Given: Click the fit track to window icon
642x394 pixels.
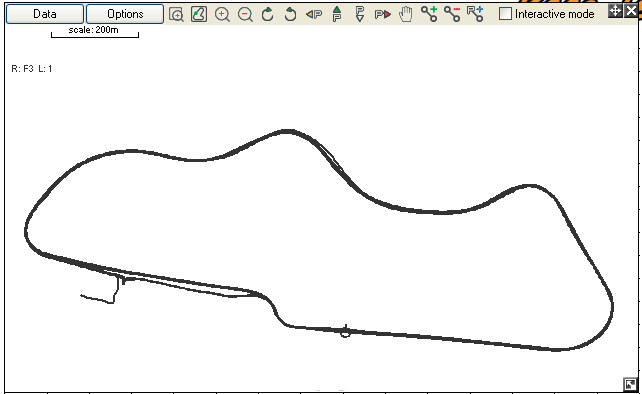Looking at the screenshot, I should coord(199,14).
